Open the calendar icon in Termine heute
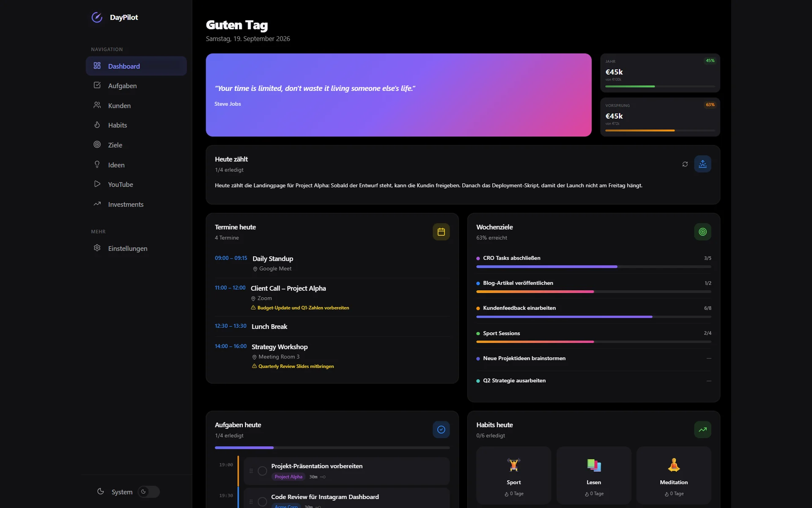Viewport: 812px width, 508px height. click(441, 232)
